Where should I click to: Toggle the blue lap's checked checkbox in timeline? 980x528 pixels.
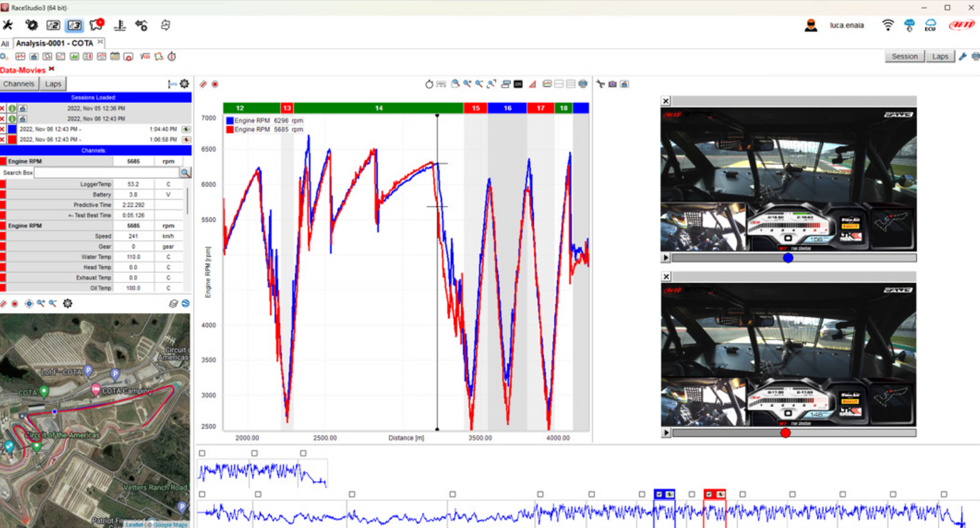tap(659, 495)
